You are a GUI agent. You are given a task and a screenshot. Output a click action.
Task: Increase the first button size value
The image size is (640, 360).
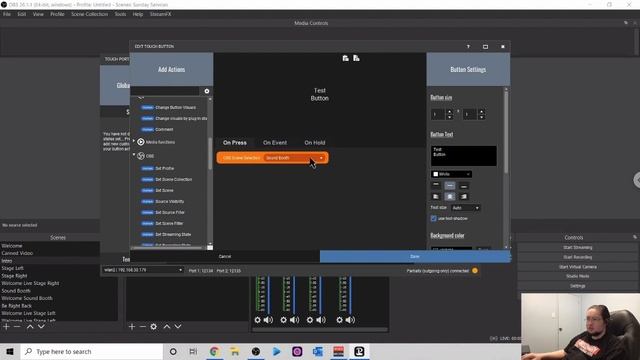(450, 111)
